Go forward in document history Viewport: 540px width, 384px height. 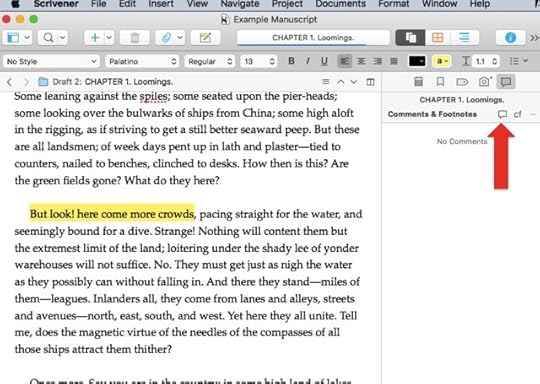tap(26, 82)
